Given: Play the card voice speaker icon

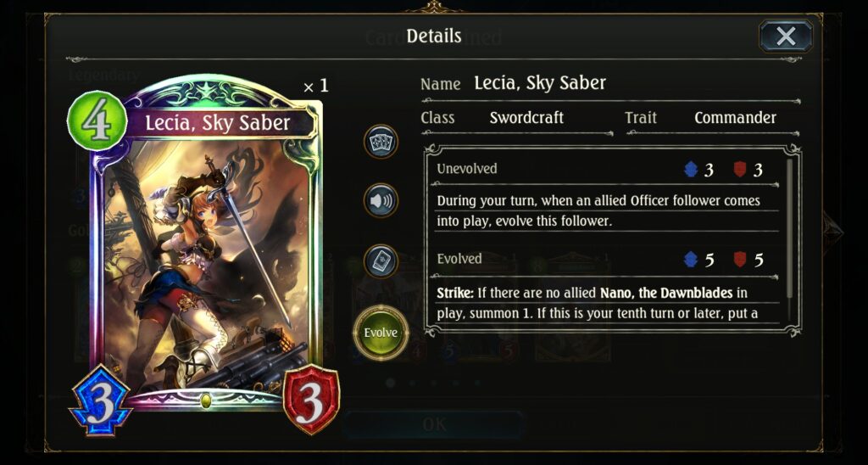Looking at the screenshot, I should (x=381, y=200).
